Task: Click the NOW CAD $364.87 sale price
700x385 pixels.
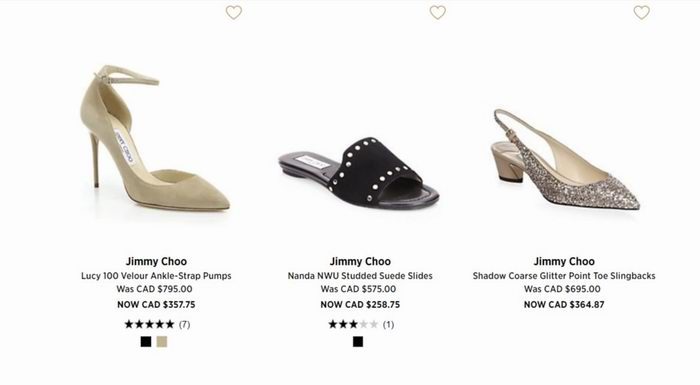Action: tap(564, 305)
